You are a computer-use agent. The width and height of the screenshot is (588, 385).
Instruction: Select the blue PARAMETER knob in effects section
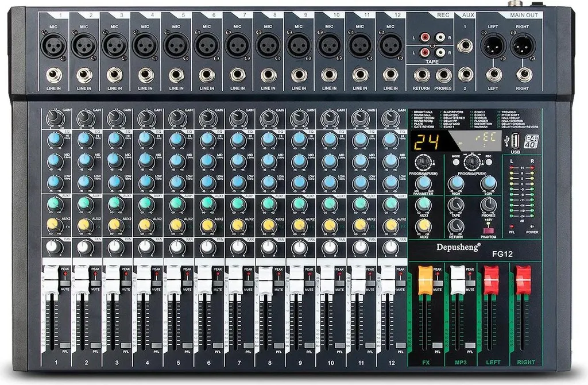tap(423, 183)
